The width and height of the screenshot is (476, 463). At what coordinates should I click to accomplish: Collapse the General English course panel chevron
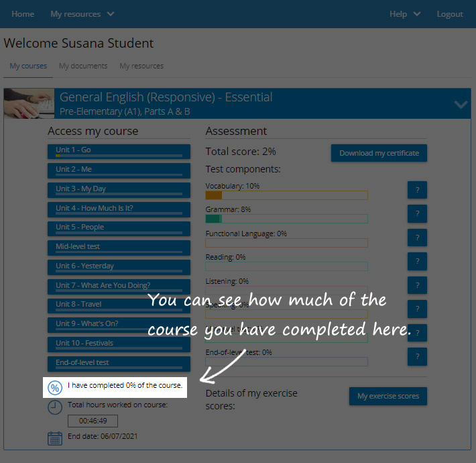click(461, 104)
